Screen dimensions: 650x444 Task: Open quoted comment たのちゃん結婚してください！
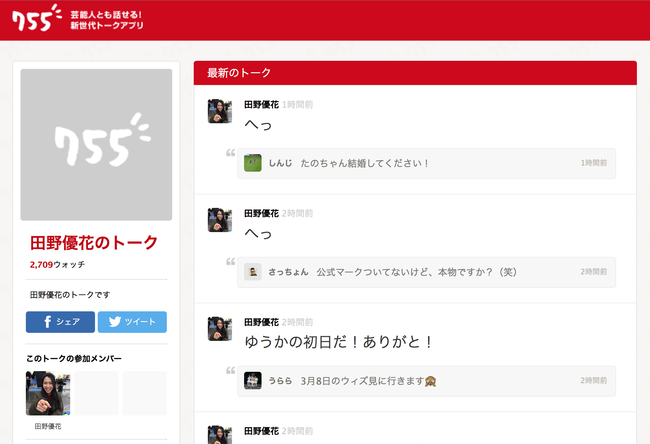(427, 163)
